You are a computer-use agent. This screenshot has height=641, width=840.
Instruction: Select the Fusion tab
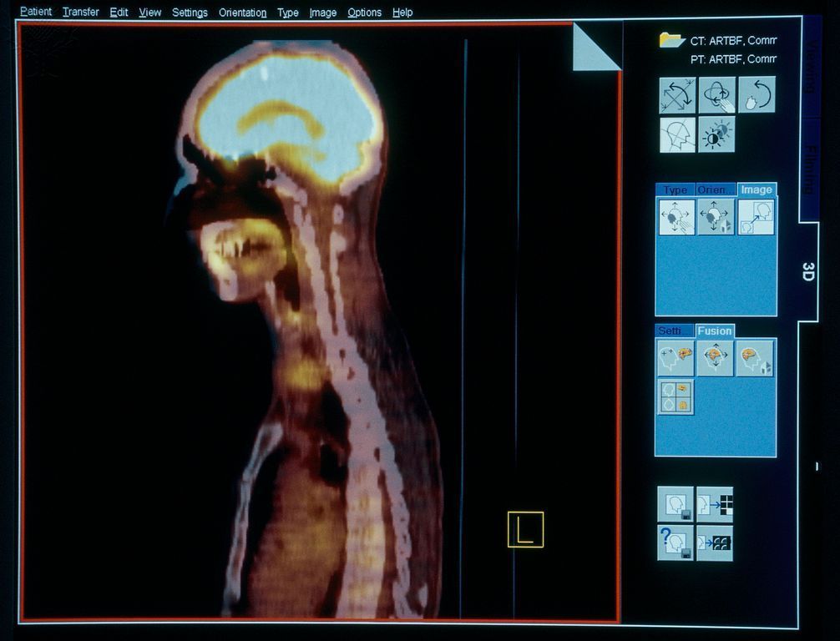pos(715,331)
